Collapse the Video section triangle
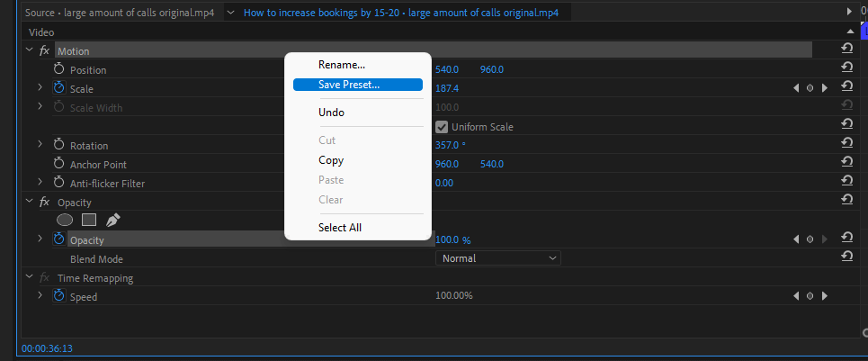 (851, 32)
